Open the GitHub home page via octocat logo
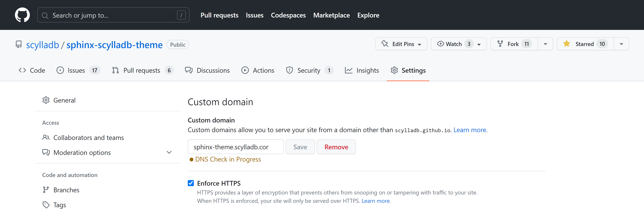 click(23, 15)
